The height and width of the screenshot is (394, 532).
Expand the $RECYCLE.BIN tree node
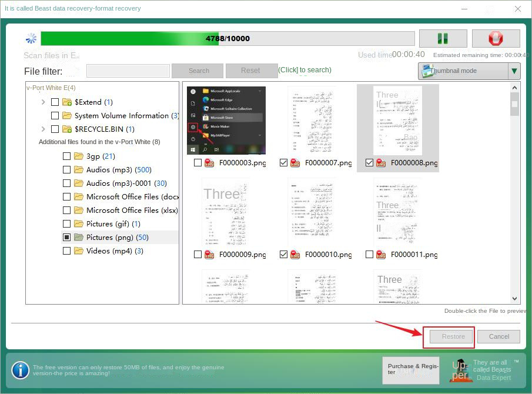coord(42,129)
